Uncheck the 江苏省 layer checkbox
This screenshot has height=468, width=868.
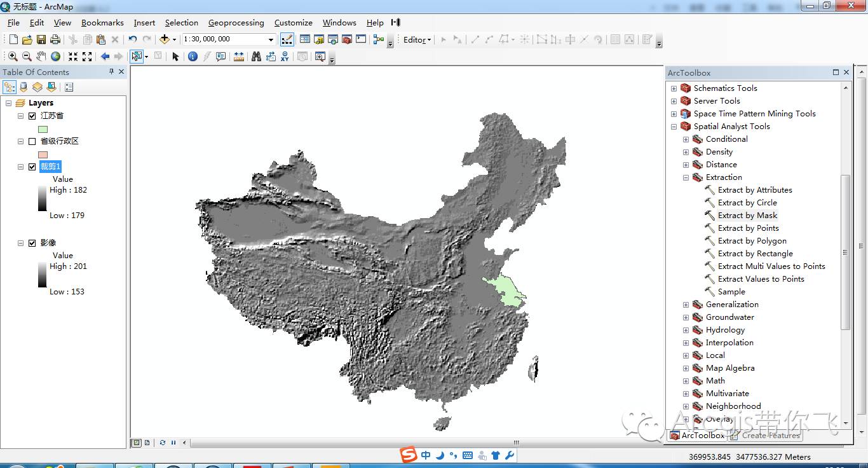(x=32, y=116)
